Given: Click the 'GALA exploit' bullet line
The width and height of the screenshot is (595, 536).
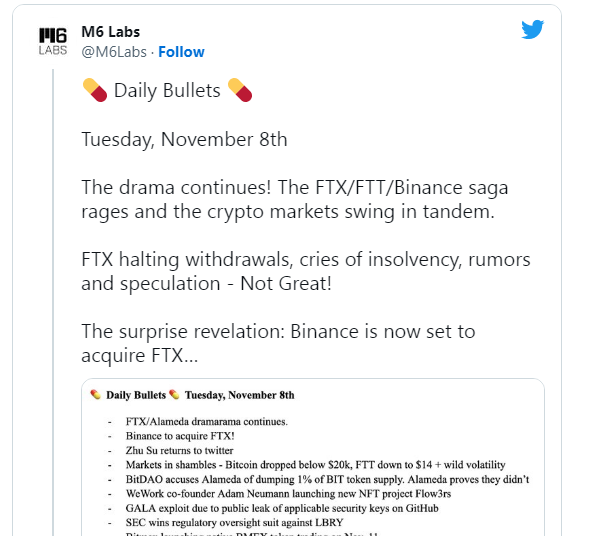Looking at the screenshot, I should coord(282,508).
